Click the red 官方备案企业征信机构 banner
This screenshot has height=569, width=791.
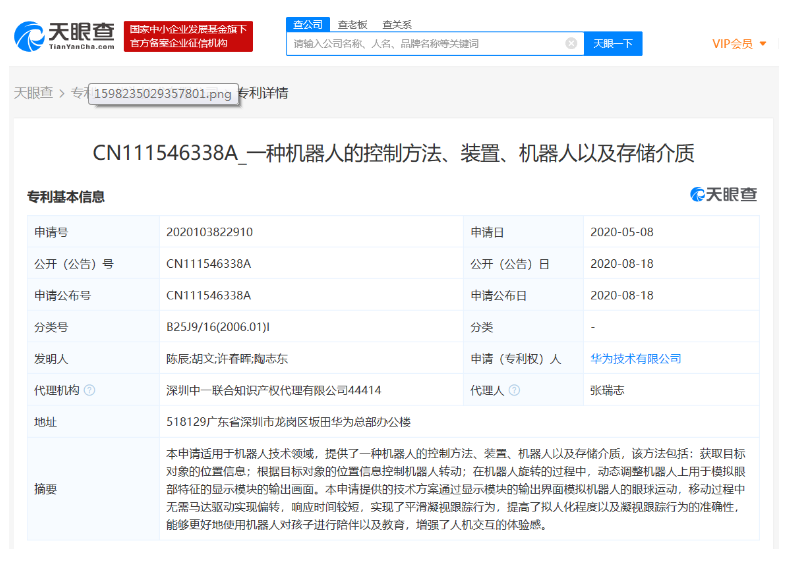188,36
